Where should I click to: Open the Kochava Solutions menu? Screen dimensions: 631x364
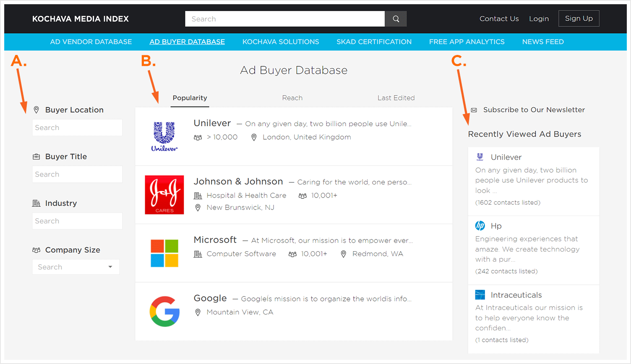(x=281, y=42)
